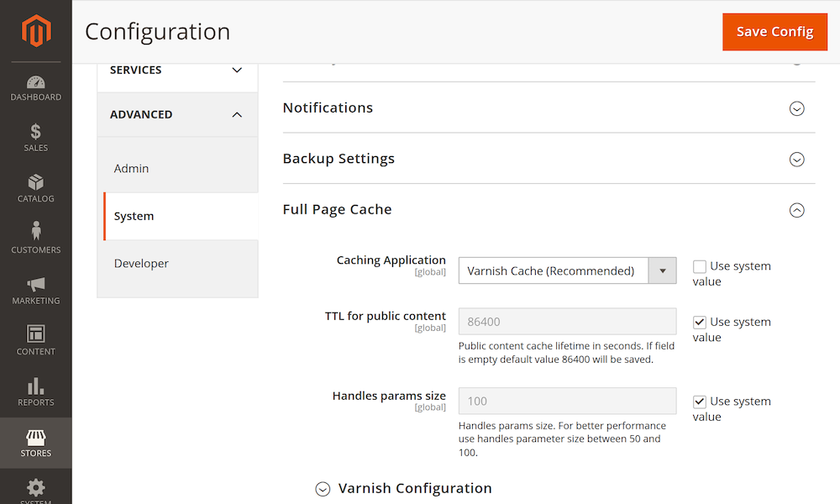Expand the Backup Settings section

click(x=796, y=160)
